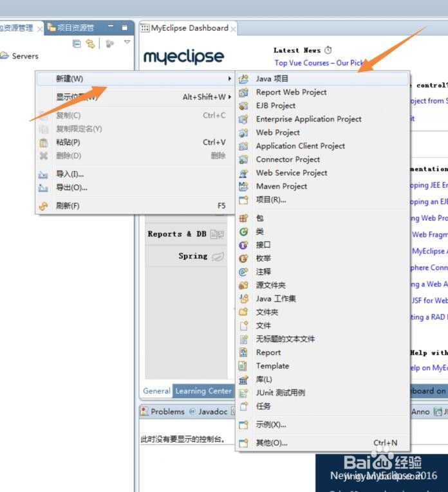Screen dimensions: 448x492
Task: Open the view menu dropdown arrow in explorer
Action: [127, 42]
